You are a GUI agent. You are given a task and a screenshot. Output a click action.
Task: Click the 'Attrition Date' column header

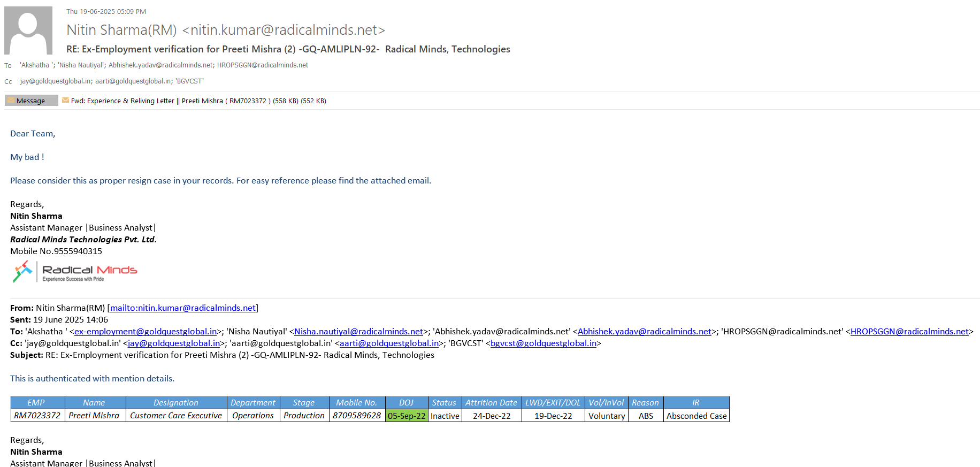pos(491,403)
